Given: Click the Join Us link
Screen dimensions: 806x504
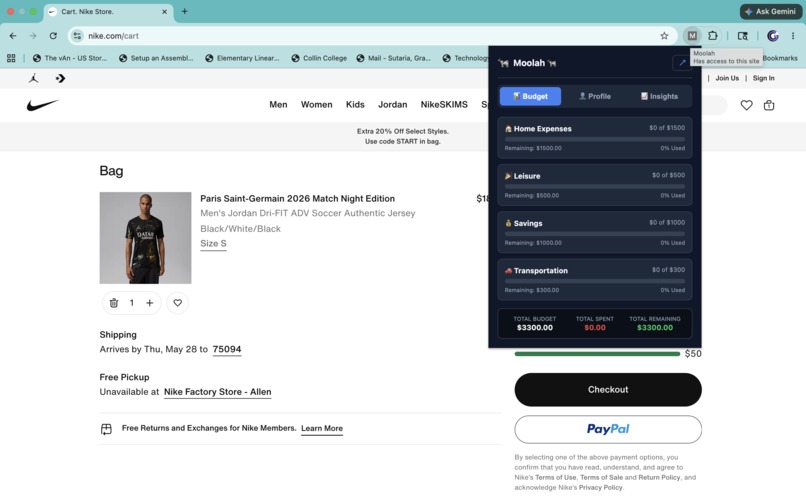Looking at the screenshot, I should pos(727,78).
